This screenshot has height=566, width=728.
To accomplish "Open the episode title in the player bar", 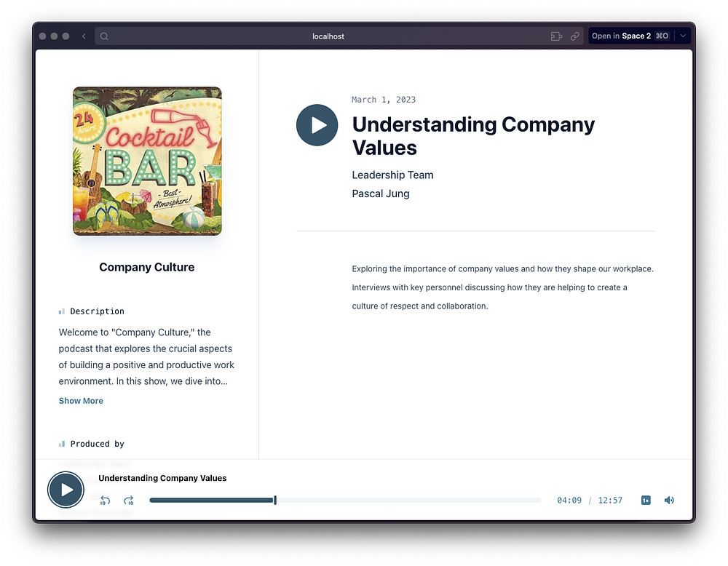I will pos(162,478).
